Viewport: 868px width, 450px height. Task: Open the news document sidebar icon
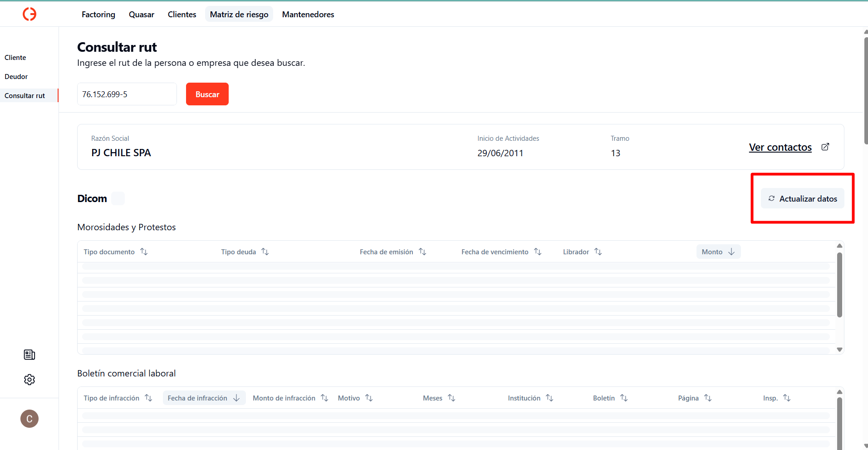tap(29, 355)
